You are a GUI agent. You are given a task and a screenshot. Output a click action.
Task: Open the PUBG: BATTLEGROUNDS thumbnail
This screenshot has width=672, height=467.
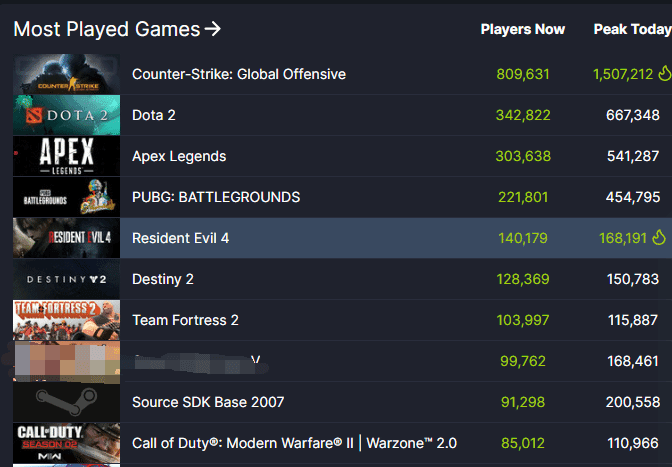click(x=66, y=197)
